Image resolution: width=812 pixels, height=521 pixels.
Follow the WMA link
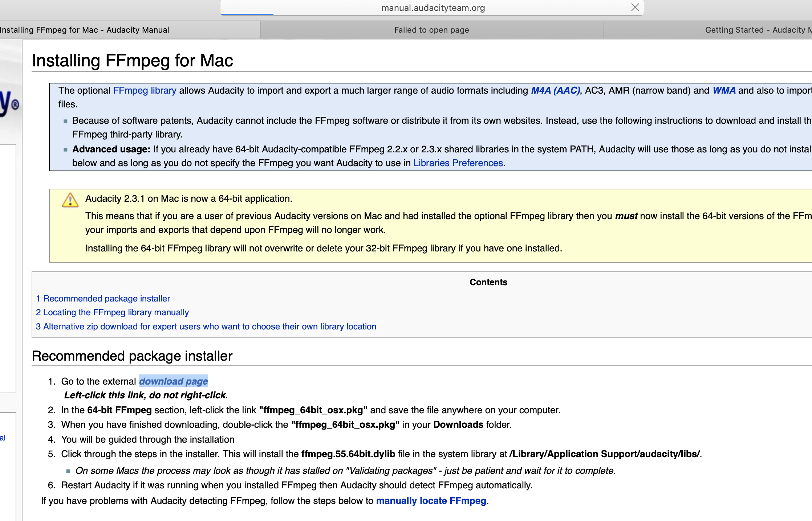(724, 90)
